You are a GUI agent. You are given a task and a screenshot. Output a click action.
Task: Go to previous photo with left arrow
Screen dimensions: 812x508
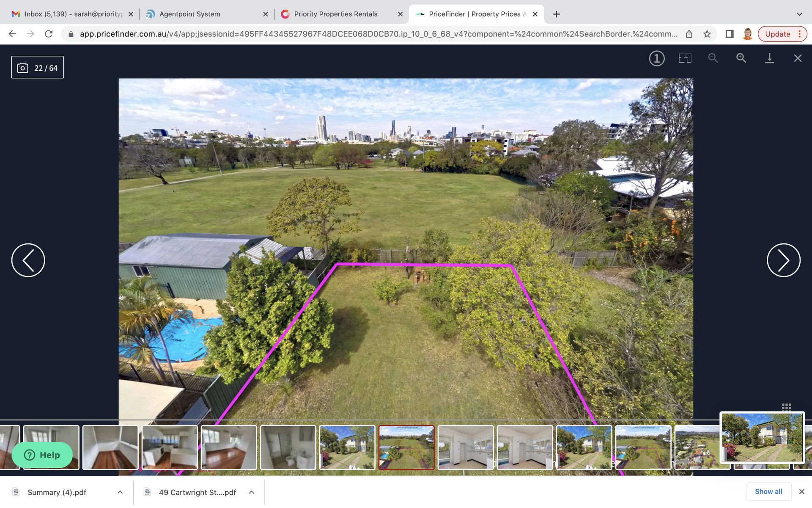click(x=28, y=260)
